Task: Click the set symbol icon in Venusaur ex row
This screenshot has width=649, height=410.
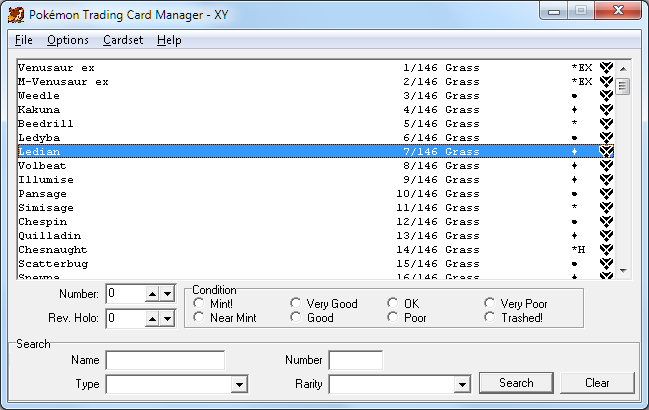Action: tap(606, 68)
